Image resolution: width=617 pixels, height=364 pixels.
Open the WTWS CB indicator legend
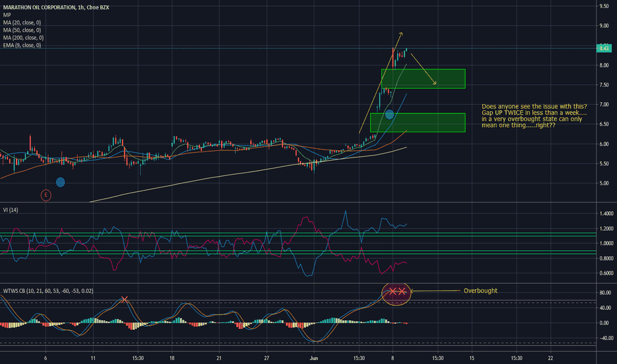pyautogui.click(x=48, y=291)
